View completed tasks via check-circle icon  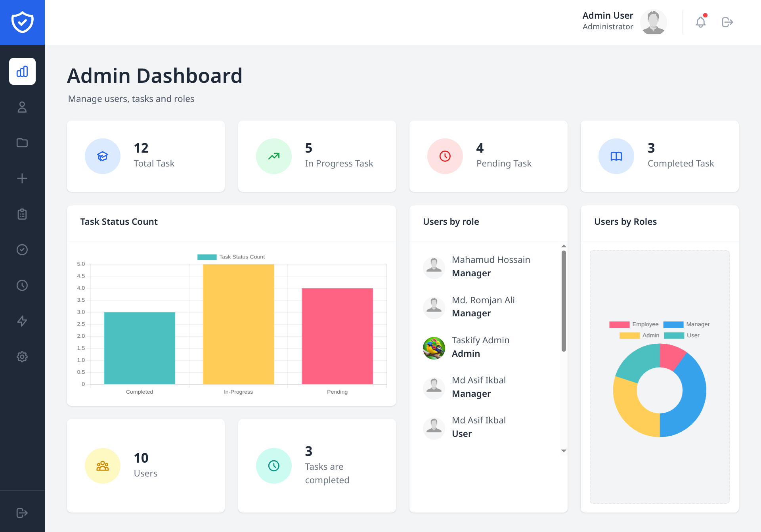(22, 249)
